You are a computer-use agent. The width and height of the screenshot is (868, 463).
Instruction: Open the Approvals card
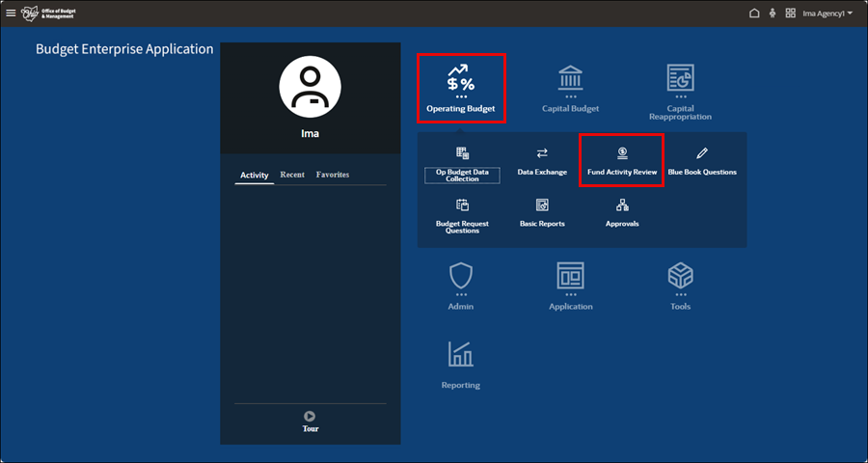[x=622, y=213]
